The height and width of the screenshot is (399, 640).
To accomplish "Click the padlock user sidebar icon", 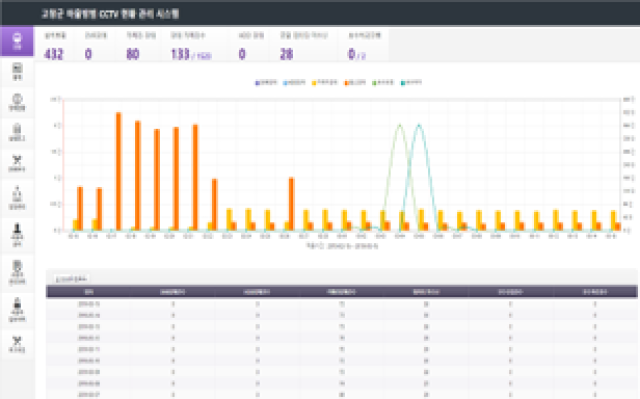I will pos(17,310).
